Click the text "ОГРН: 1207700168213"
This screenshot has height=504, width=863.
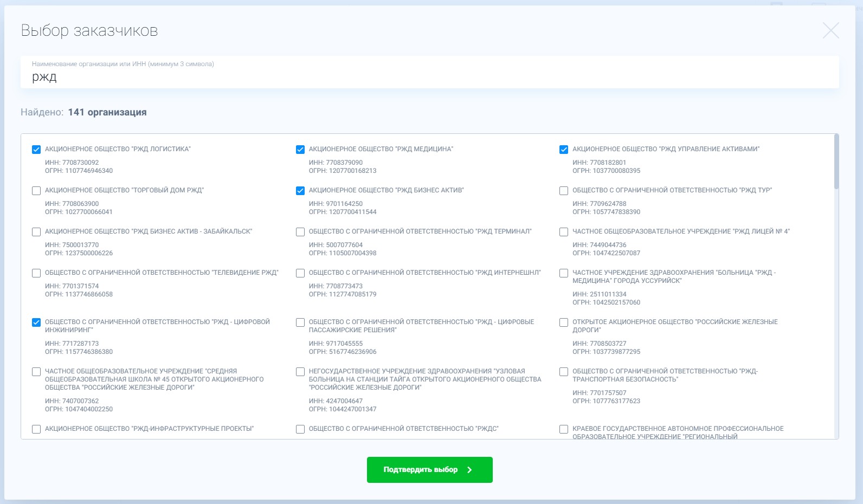point(343,171)
